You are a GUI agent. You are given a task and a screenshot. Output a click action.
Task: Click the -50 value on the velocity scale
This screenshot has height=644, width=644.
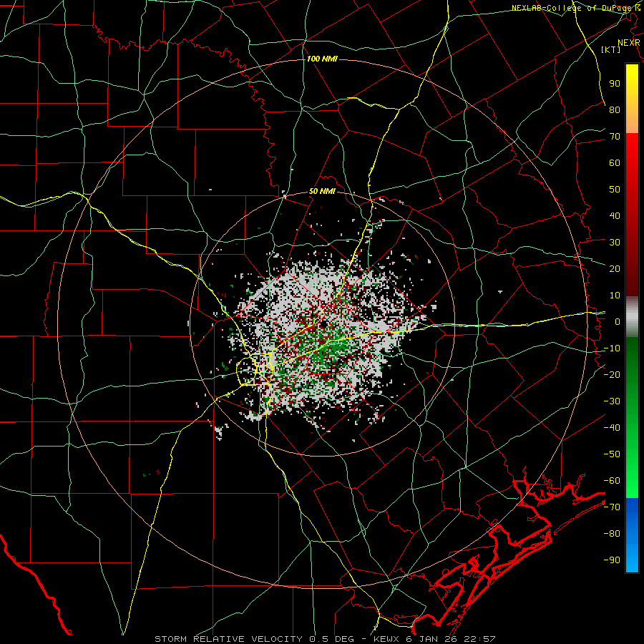coord(612,454)
